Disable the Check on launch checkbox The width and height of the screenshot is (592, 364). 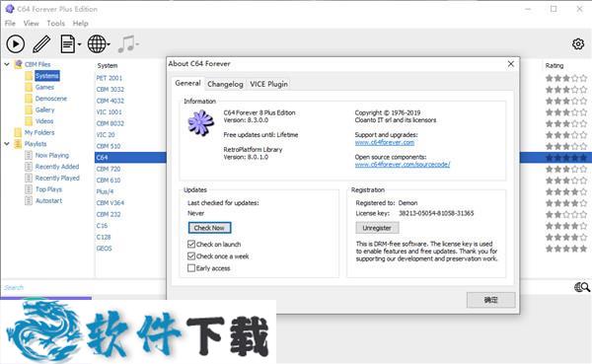pyautogui.click(x=191, y=244)
